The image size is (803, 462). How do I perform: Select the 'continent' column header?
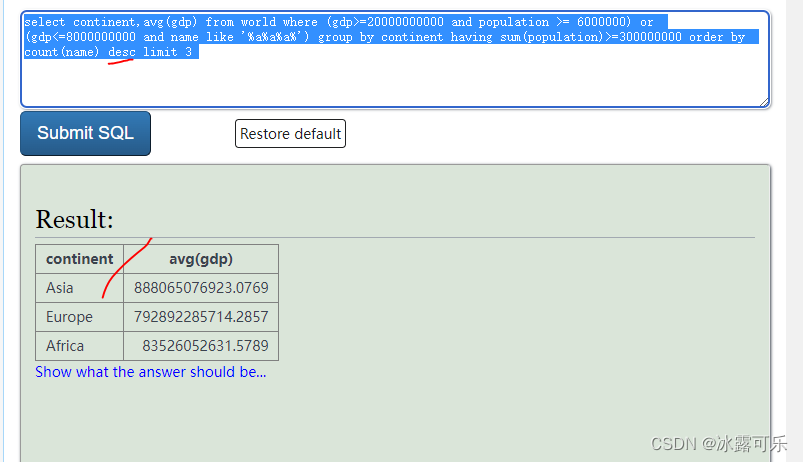79,259
